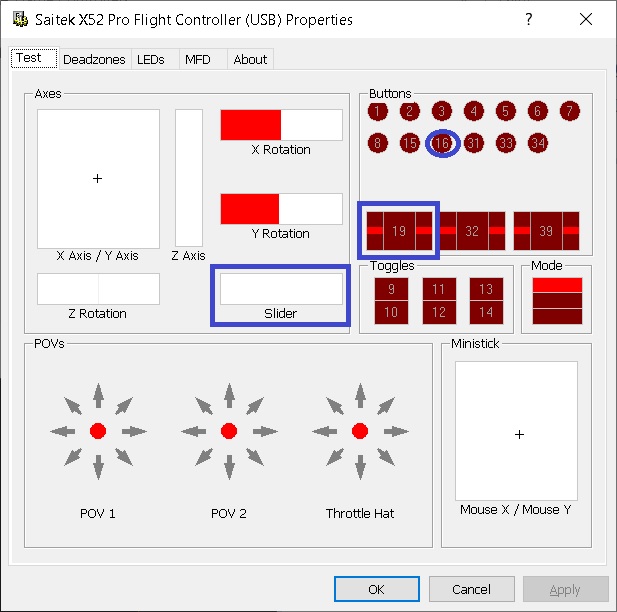This screenshot has width=617, height=612.
Task: Click the POV 1 up arrow
Action: click(98, 396)
